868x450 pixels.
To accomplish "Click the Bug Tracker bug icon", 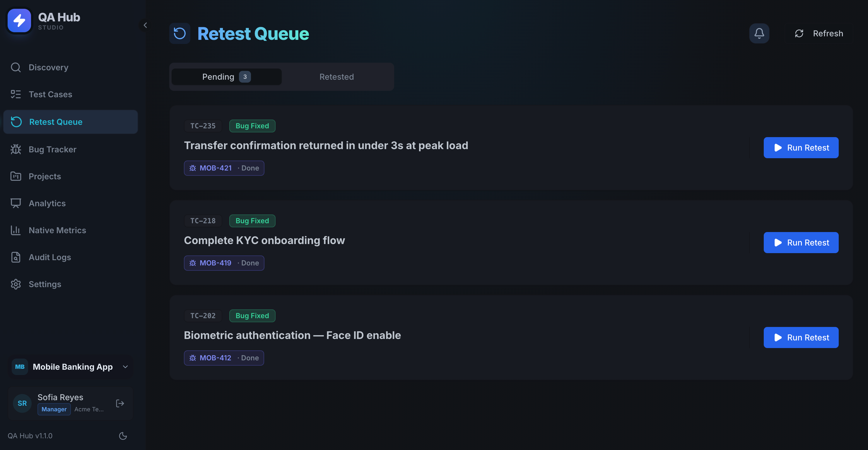I will (16, 149).
